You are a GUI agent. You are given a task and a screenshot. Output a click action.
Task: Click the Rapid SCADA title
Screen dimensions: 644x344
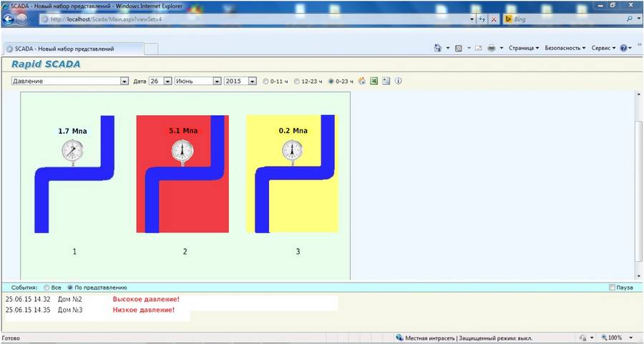pyautogui.click(x=46, y=64)
